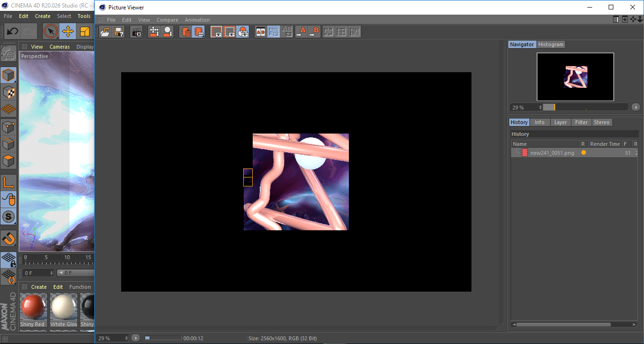The image size is (644, 344).
Task: Open the Picture Viewer View menu
Action: pos(144,20)
